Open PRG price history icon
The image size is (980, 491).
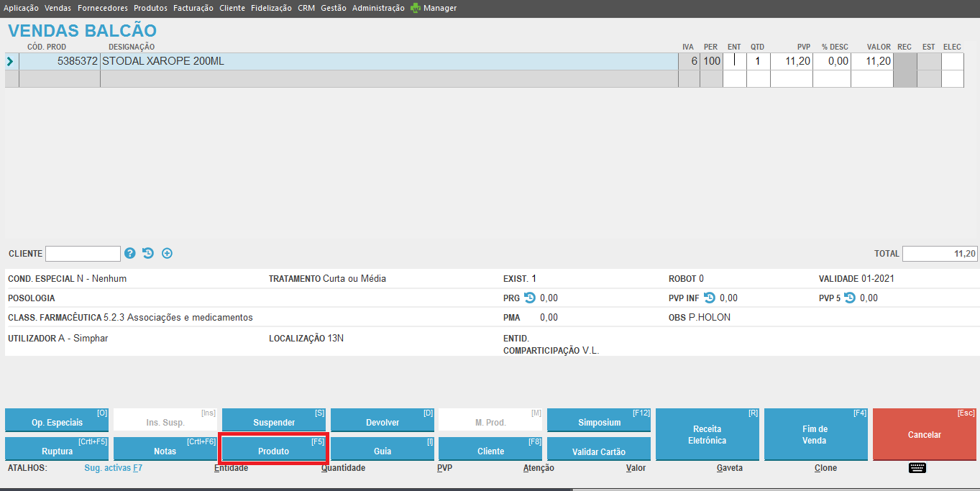point(530,298)
